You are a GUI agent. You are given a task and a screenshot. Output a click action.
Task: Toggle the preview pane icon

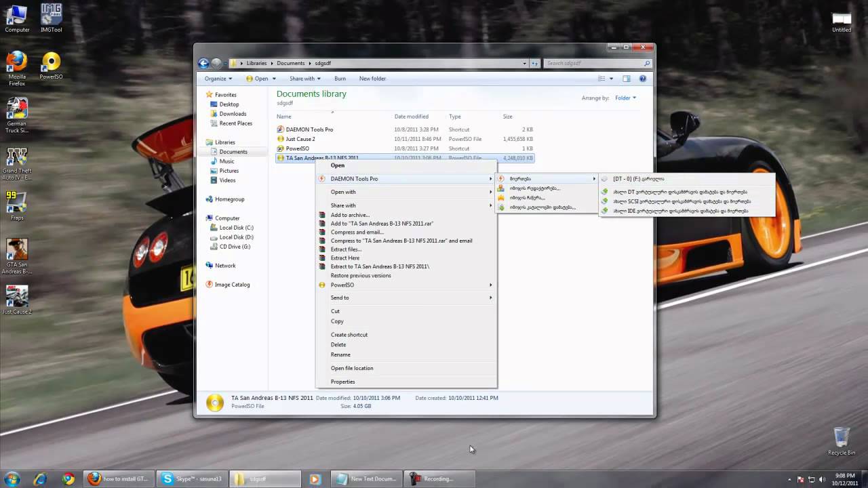coord(627,79)
